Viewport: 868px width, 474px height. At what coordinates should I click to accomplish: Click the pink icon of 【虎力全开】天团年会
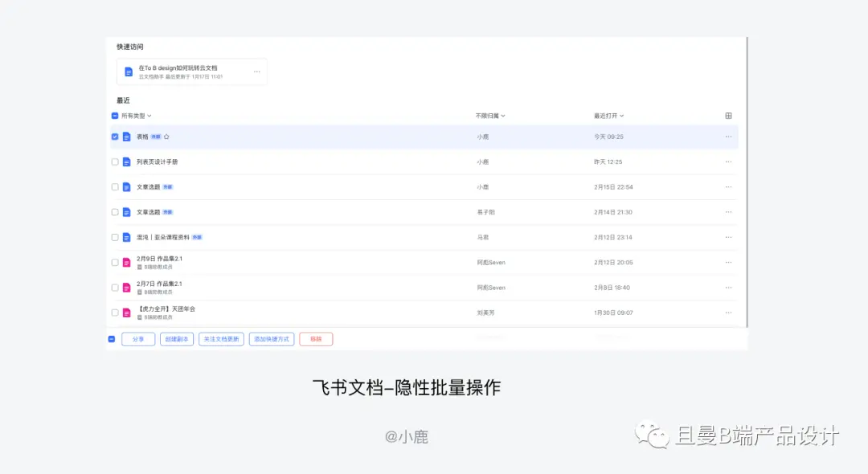pos(127,313)
